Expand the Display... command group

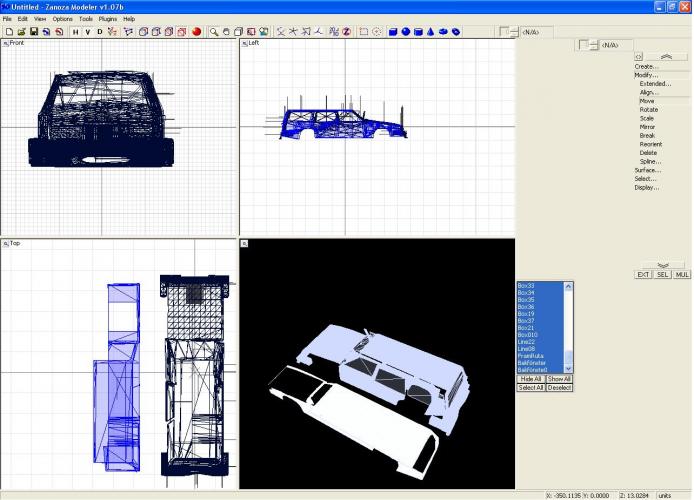tap(647, 187)
